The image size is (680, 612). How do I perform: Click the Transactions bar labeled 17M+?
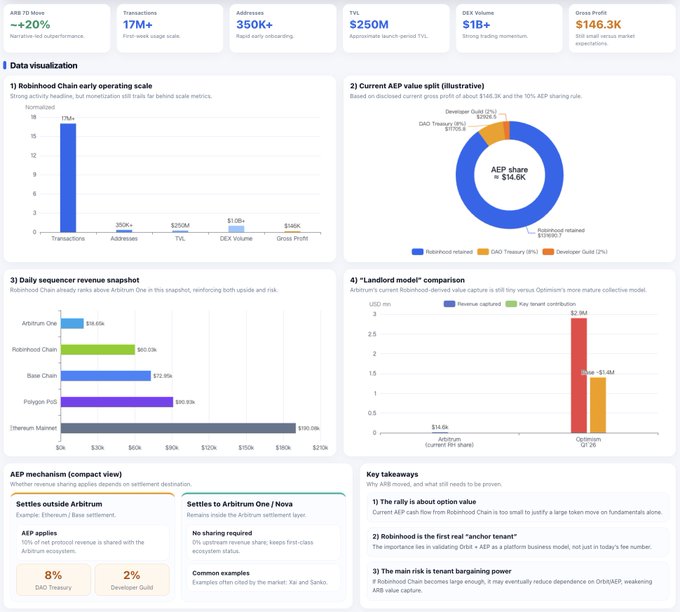68,178
